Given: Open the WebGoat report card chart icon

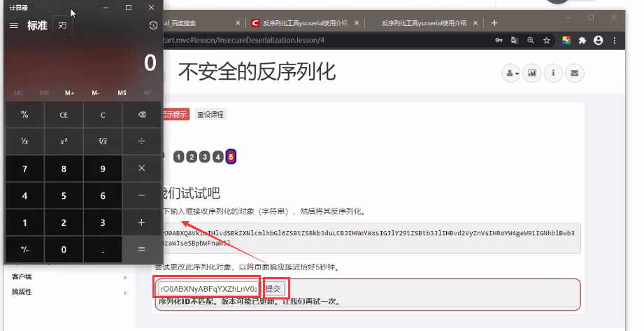Looking at the screenshot, I should [x=533, y=73].
